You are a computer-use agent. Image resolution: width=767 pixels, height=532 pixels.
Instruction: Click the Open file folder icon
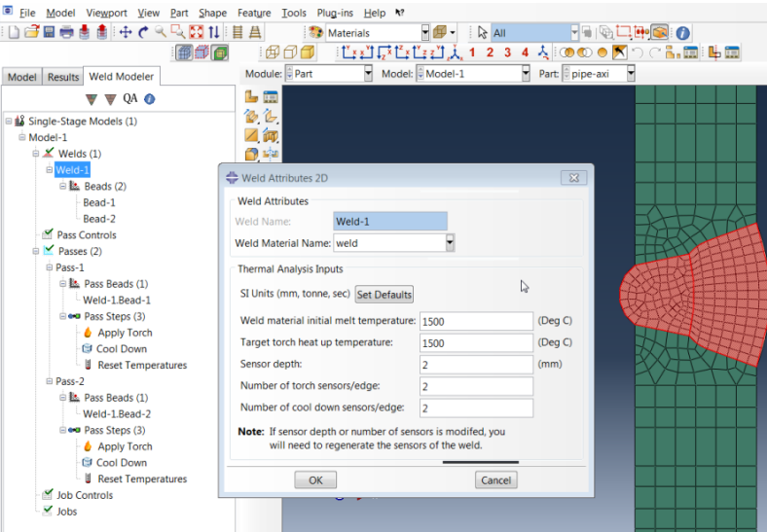(x=31, y=32)
